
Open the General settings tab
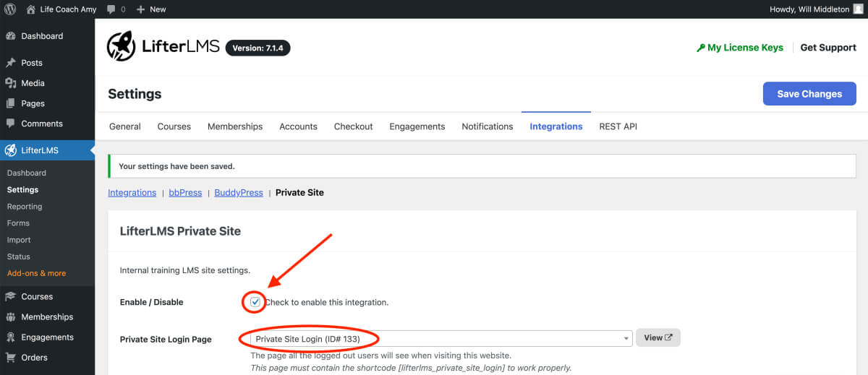point(125,126)
